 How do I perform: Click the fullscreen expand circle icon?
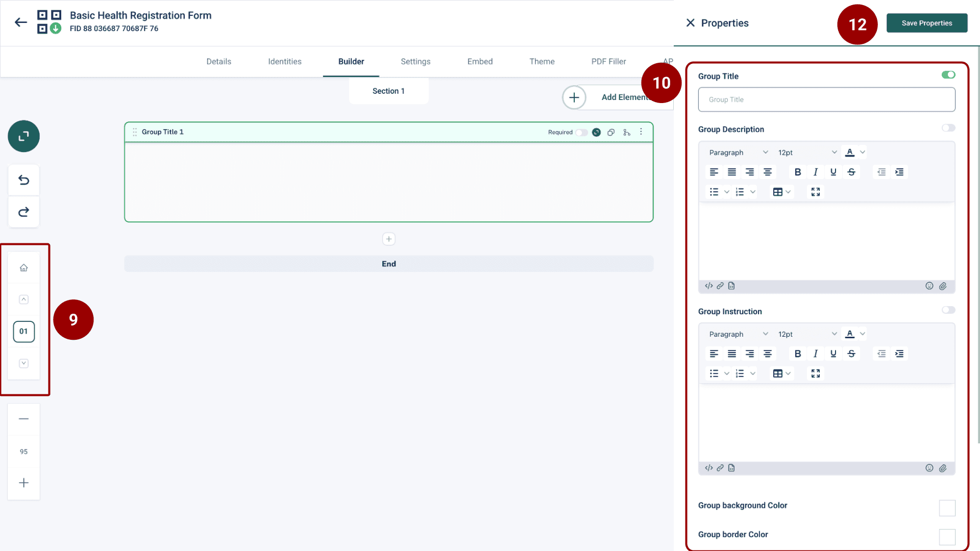(23, 136)
